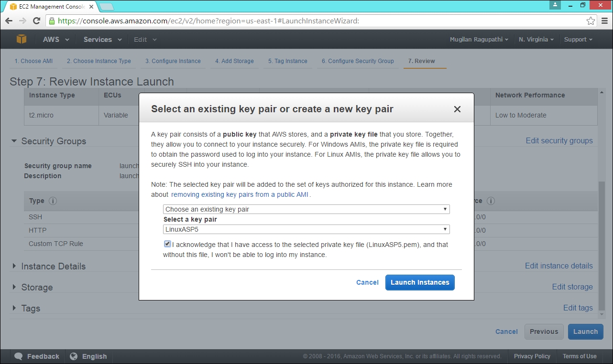
Task: Open the LinuxASP5 key pair dropdown
Action: tap(306, 229)
